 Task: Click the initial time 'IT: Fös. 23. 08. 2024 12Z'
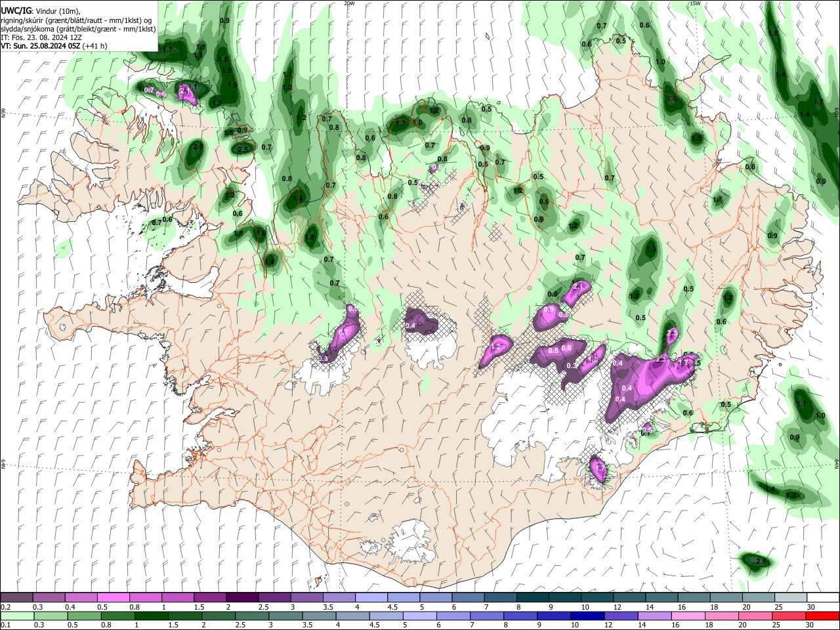pos(41,37)
